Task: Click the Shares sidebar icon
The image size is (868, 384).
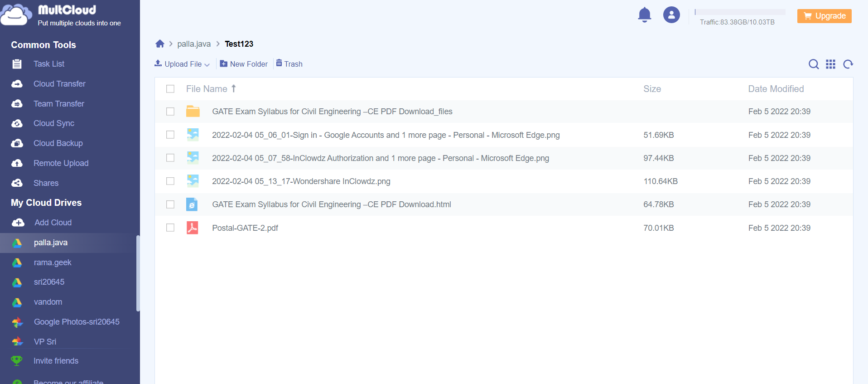Action: tap(17, 183)
